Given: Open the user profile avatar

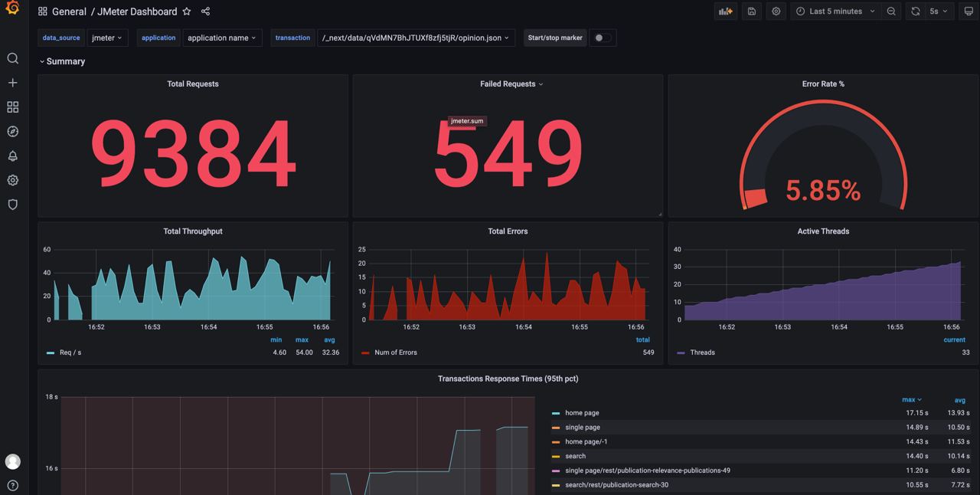Looking at the screenshot, I should coord(12,461).
